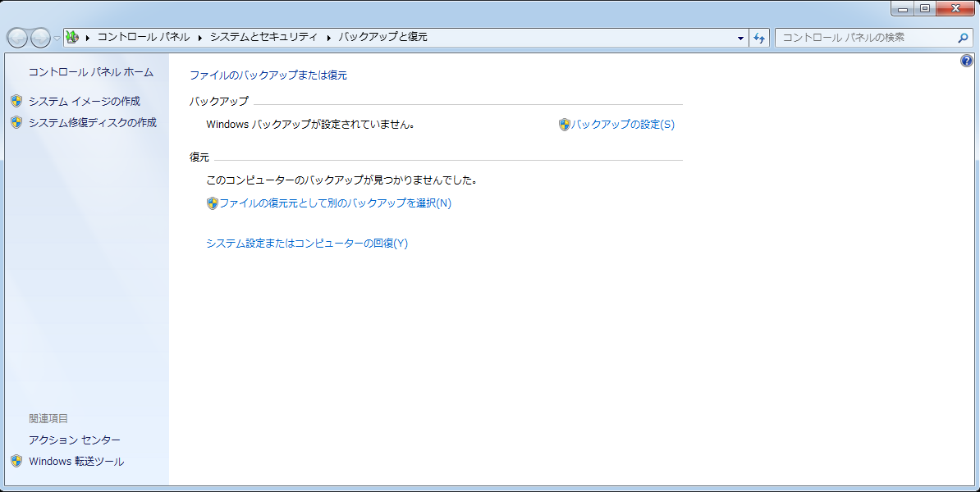Click the forward navigation arrow button

click(x=40, y=38)
